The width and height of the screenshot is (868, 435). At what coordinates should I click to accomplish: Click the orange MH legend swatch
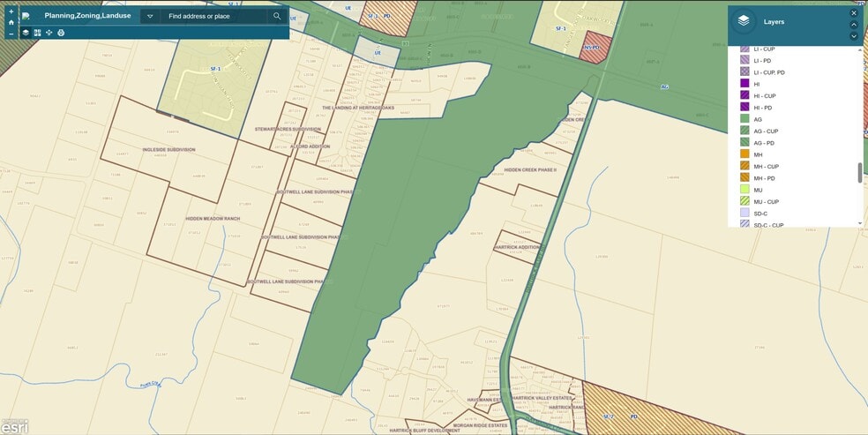tap(745, 154)
